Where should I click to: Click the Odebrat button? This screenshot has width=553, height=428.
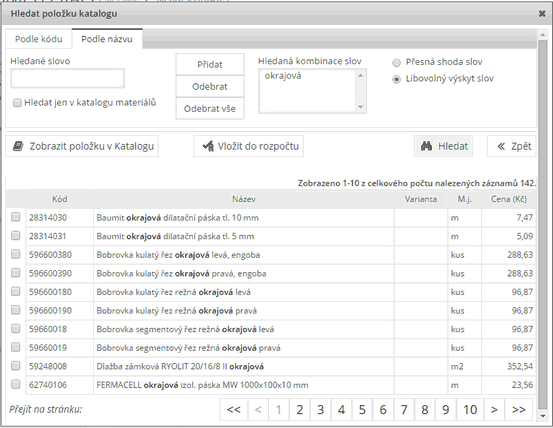(x=210, y=86)
